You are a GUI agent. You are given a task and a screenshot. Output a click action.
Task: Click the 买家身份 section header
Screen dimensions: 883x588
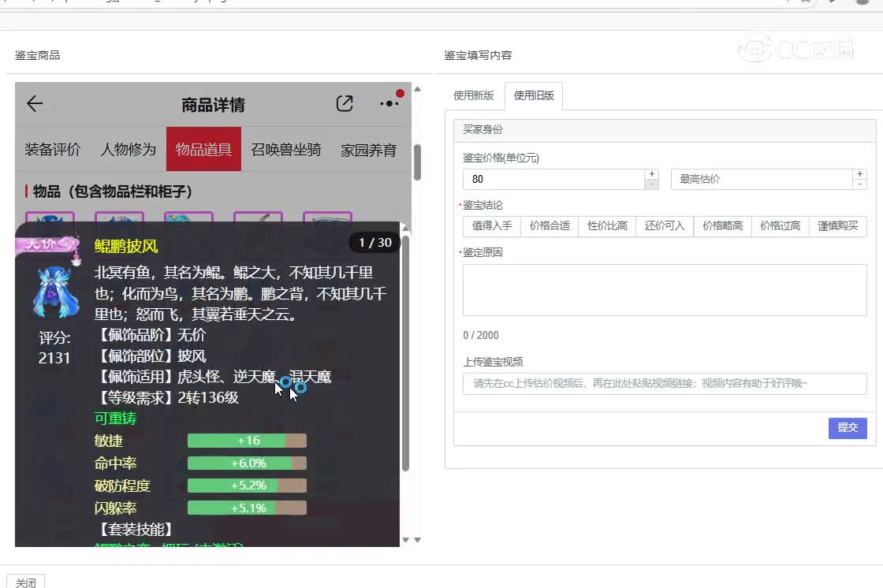(x=665, y=130)
